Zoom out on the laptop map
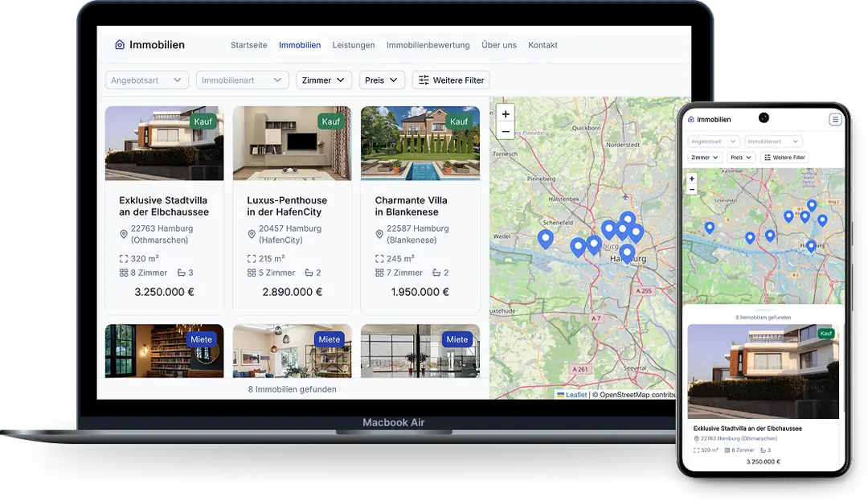The width and height of the screenshot is (868, 501). (x=506, y=132)
